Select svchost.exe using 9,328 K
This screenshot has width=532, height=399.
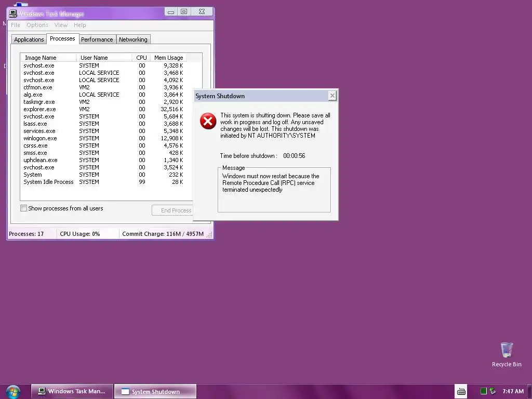(x=103, y=65)
